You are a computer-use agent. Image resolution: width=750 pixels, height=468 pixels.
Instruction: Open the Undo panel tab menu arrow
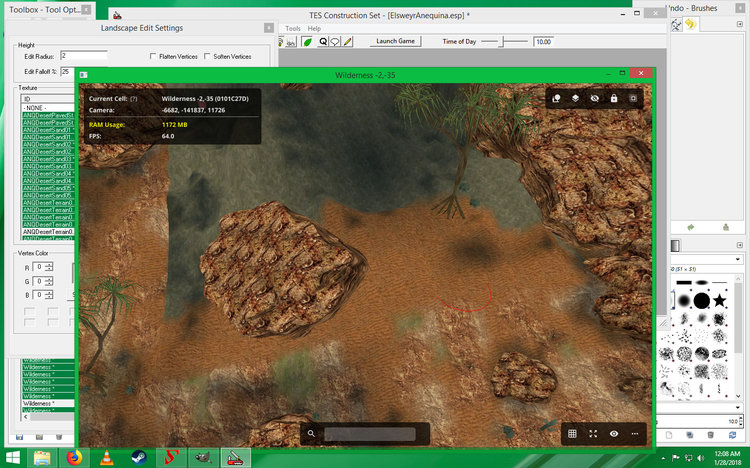(739, 24)
